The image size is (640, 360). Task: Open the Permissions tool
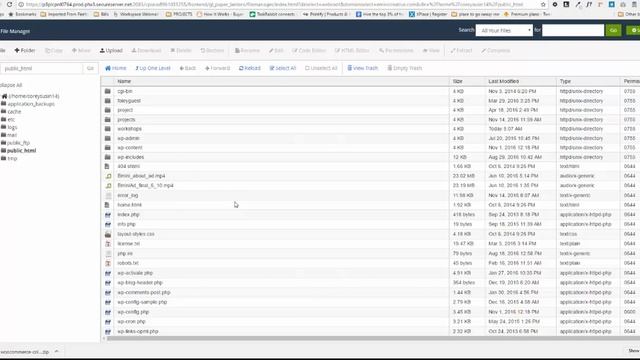396,51
